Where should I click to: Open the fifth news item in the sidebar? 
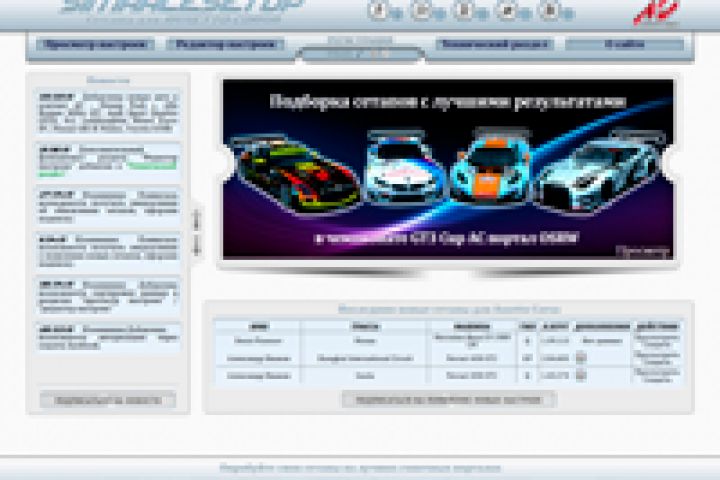pyautogui.click(x=108, y=296)
